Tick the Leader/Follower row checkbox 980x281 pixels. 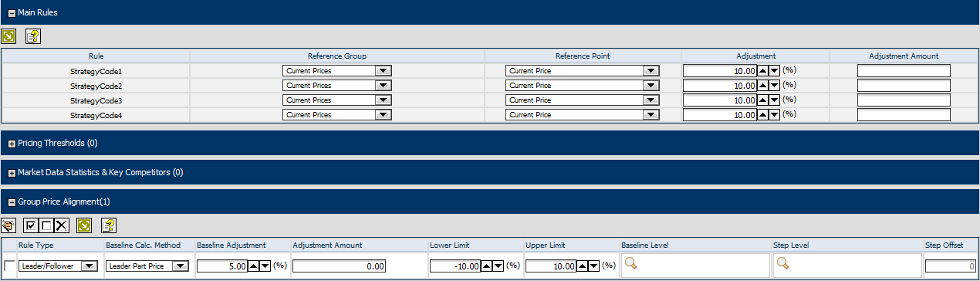(9, 266)
